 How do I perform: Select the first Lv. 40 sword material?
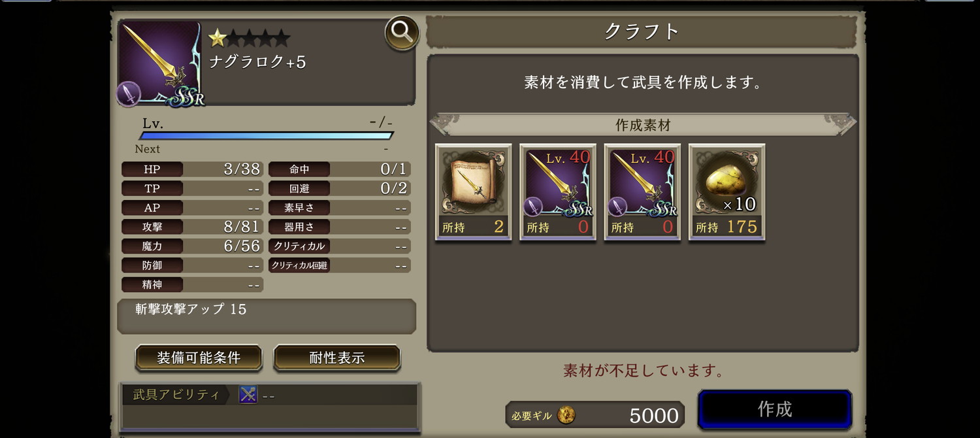[x=558, y=192]
